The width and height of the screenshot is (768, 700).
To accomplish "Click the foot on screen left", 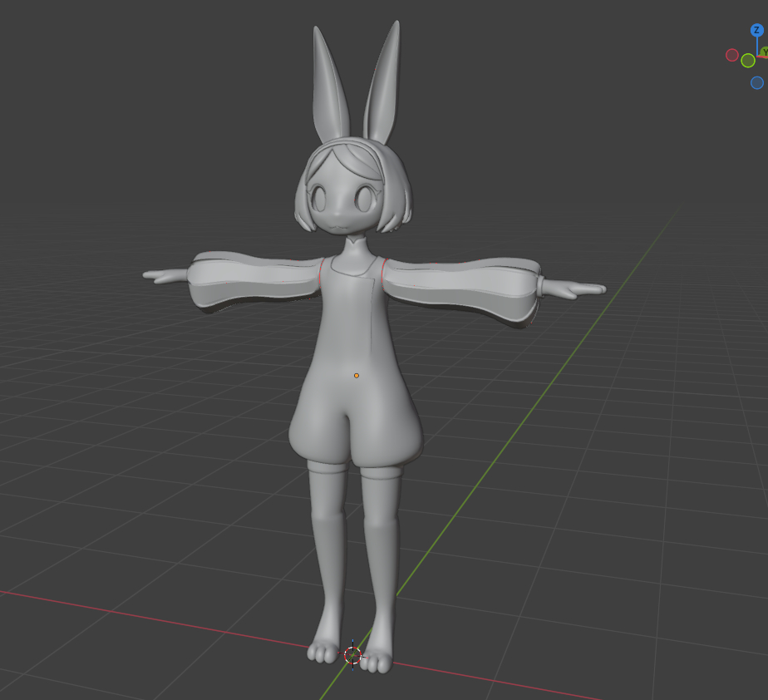I will 324,649.
